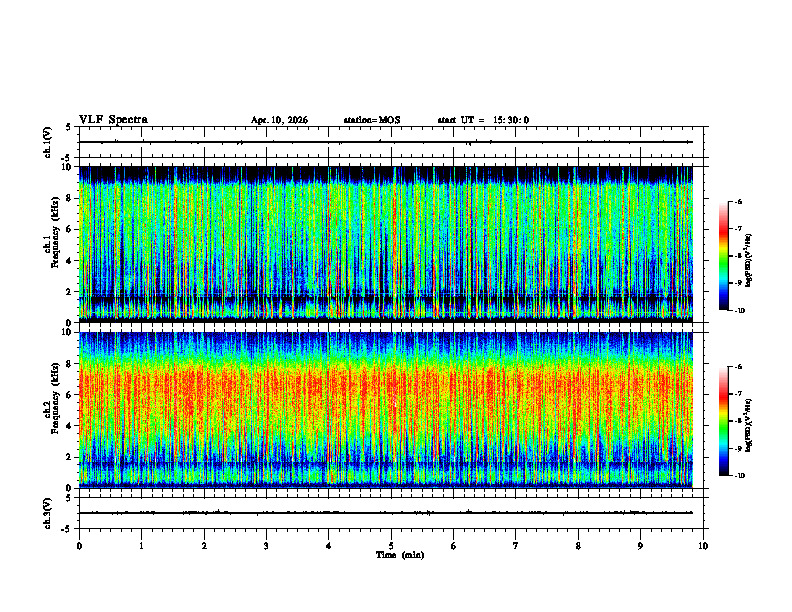The image size is (792, 612).
Task: Click the log(PSD) label beside ch.2 color bar
Action: click(749, 426)
